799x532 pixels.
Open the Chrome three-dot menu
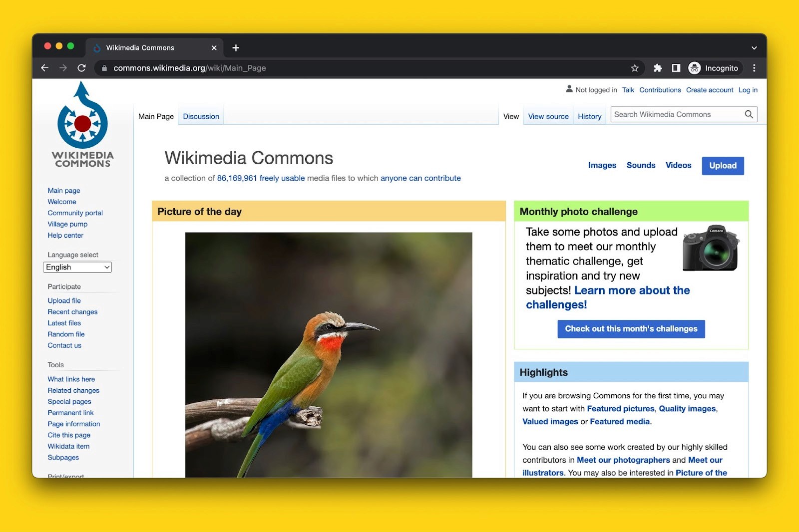click(754, 68)
